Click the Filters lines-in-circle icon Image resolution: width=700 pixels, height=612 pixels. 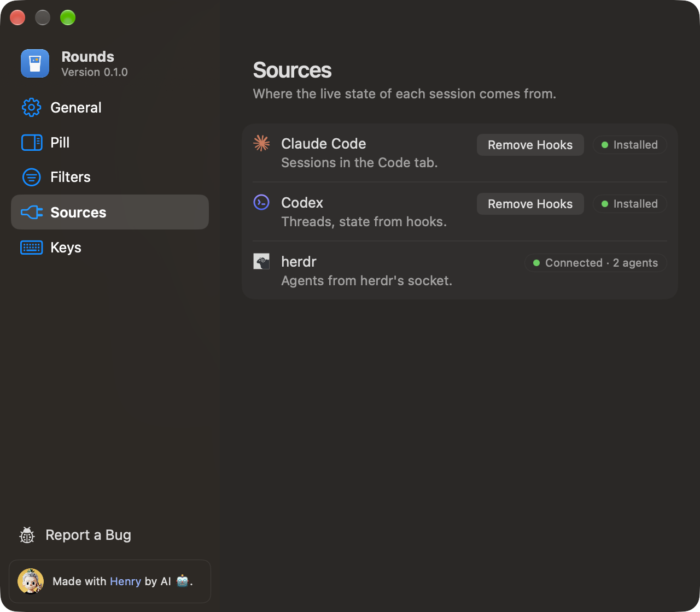click(31, 177)
